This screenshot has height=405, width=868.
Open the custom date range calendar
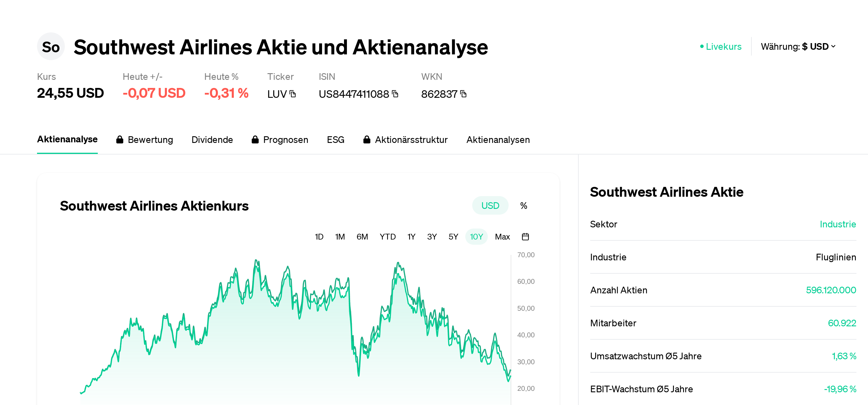click(525, 237)
